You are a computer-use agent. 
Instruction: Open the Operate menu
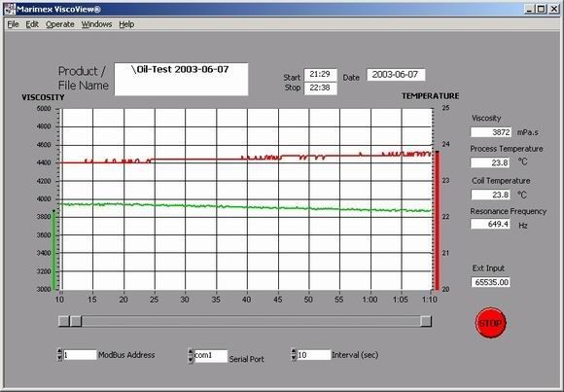(x=60, y=24)
